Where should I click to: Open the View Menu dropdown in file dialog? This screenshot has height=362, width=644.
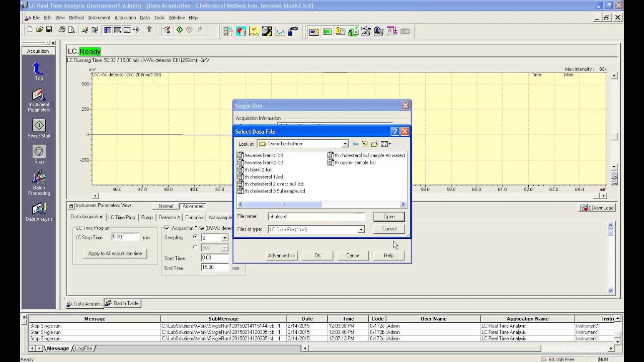click(386, 144)
